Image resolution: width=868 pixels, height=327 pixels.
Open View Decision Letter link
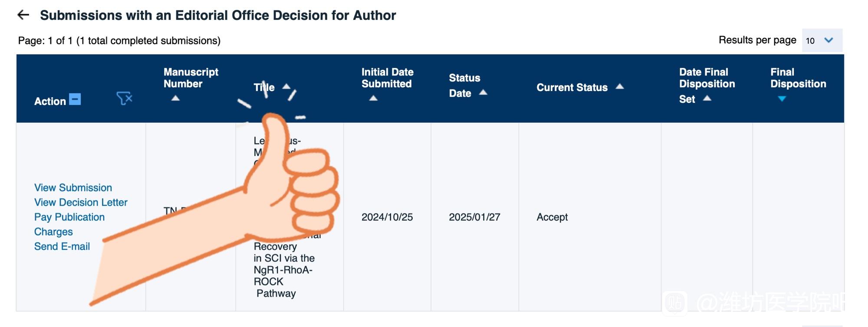[81, 203]
